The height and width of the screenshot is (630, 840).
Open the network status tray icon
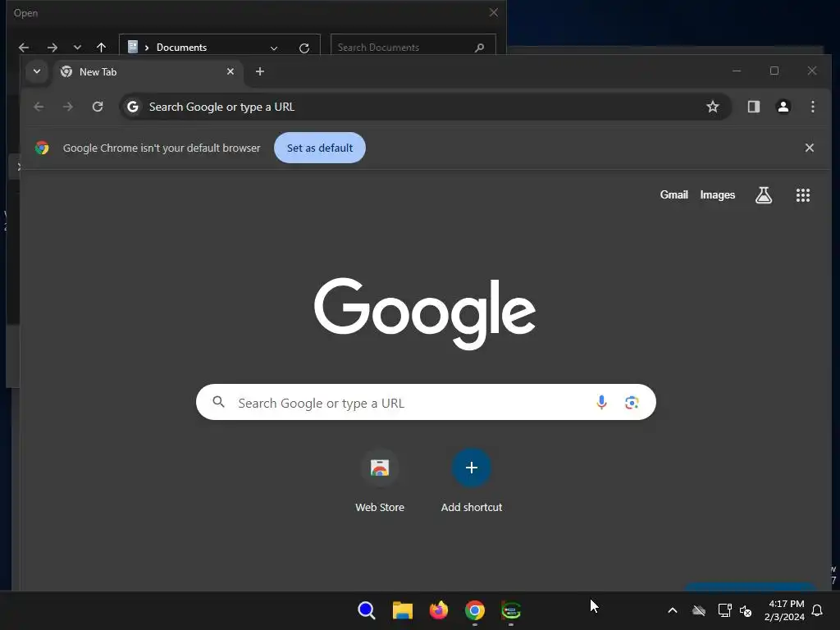(x=724, y=610)
